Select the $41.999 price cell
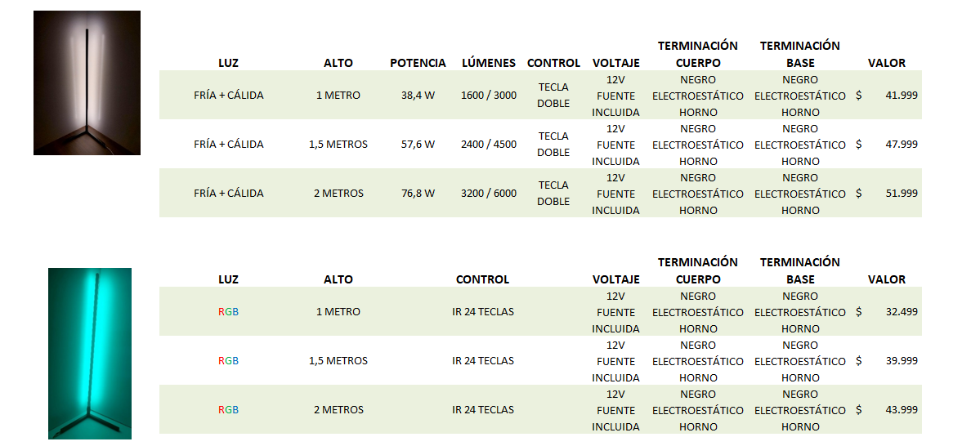The image size is (980, 446). [887, 95]
